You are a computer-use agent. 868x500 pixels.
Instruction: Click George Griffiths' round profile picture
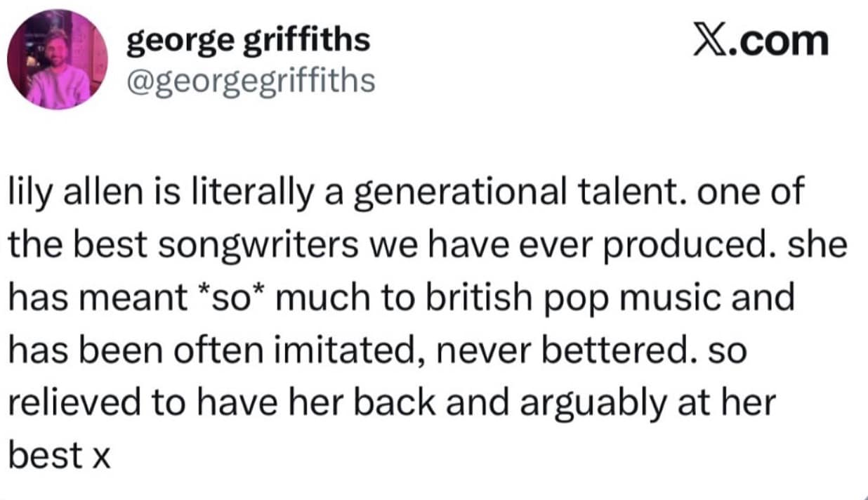coord(58,59)
